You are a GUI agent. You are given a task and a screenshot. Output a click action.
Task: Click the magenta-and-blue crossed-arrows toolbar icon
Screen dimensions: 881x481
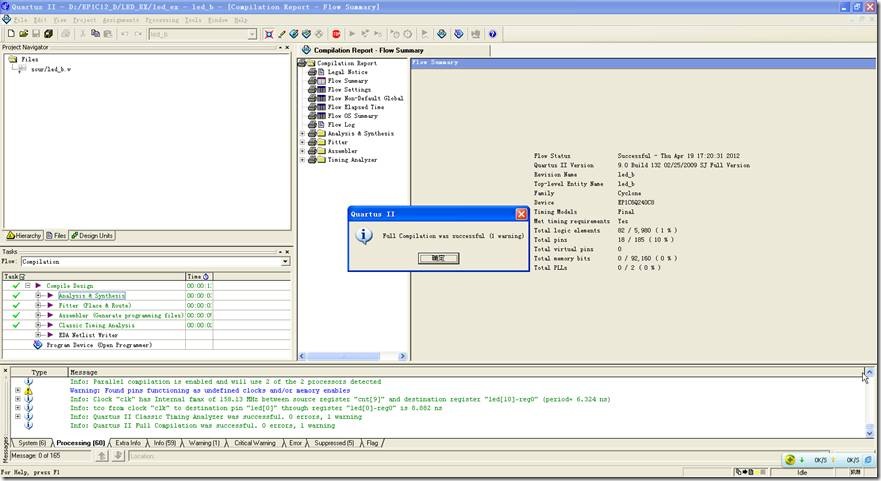pos(269,34)
